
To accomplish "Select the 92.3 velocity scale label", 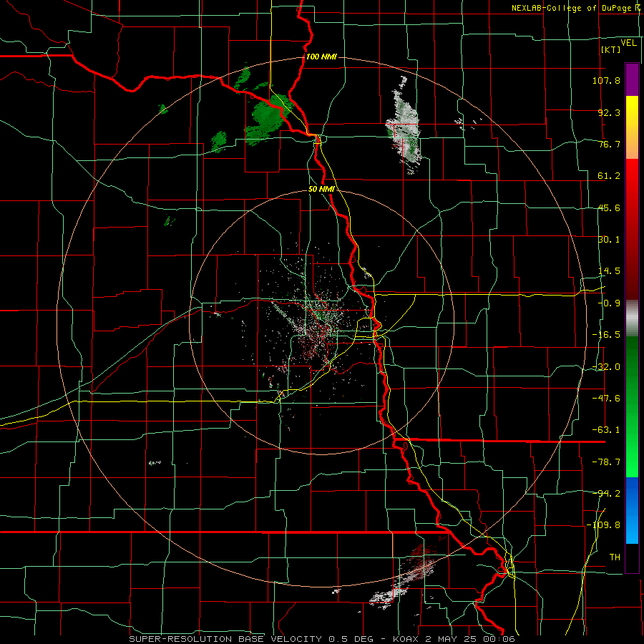I will [x=609, y=112].
